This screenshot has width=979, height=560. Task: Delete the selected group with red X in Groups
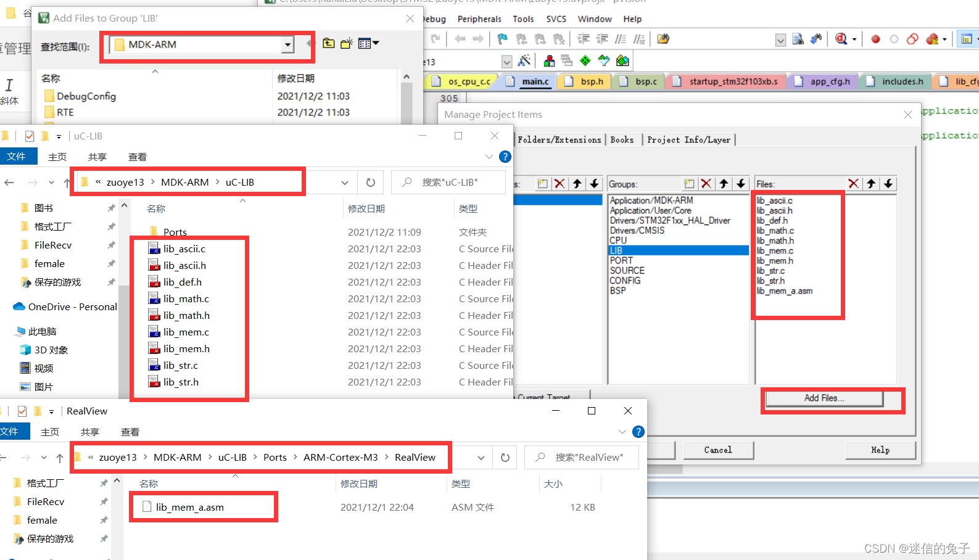click(x=706, y=184)
